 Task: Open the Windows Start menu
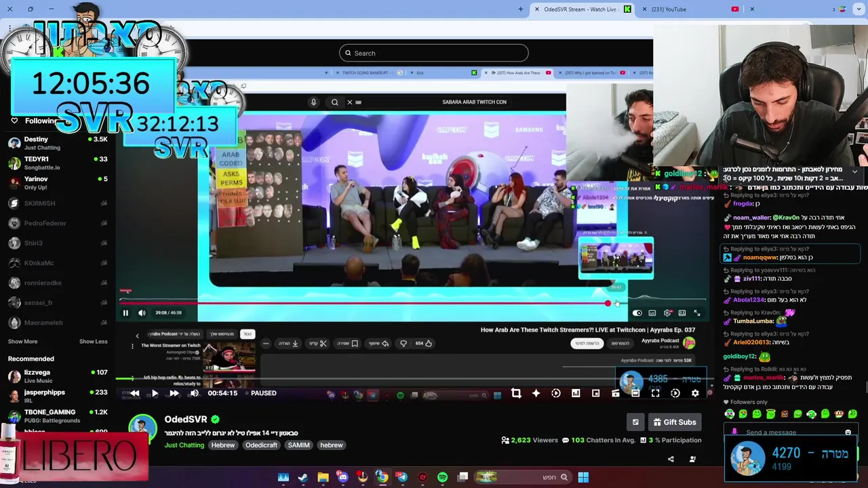583,477
